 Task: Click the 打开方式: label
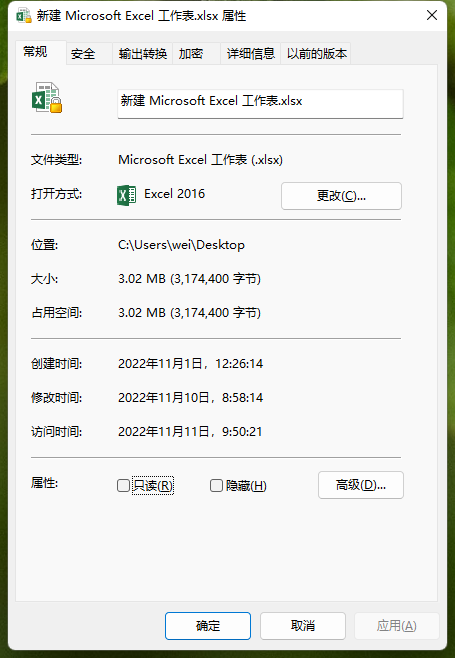[57, 194]
